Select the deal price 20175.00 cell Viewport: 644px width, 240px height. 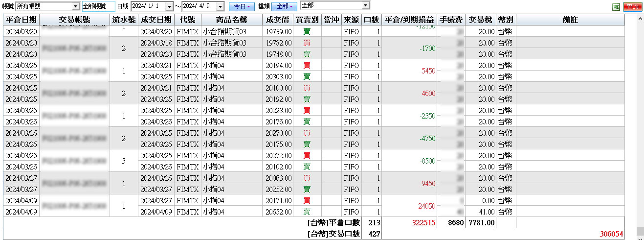(x=279, y=144)
